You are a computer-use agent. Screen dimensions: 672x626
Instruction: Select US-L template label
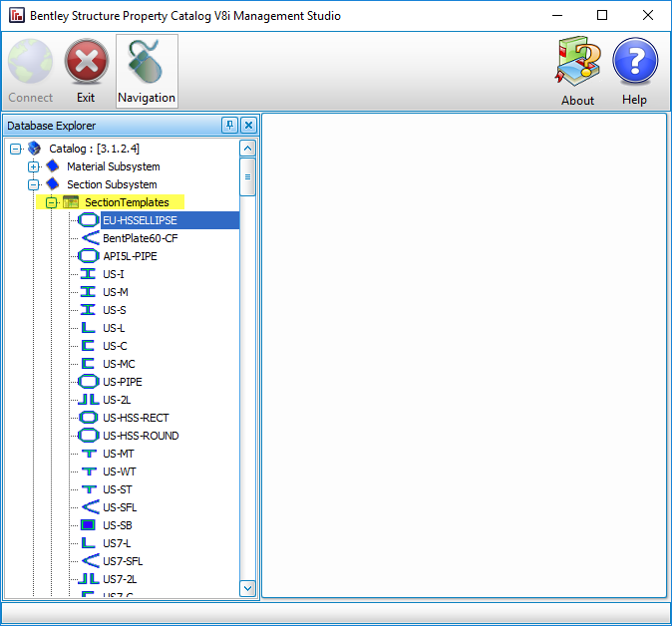114,328
